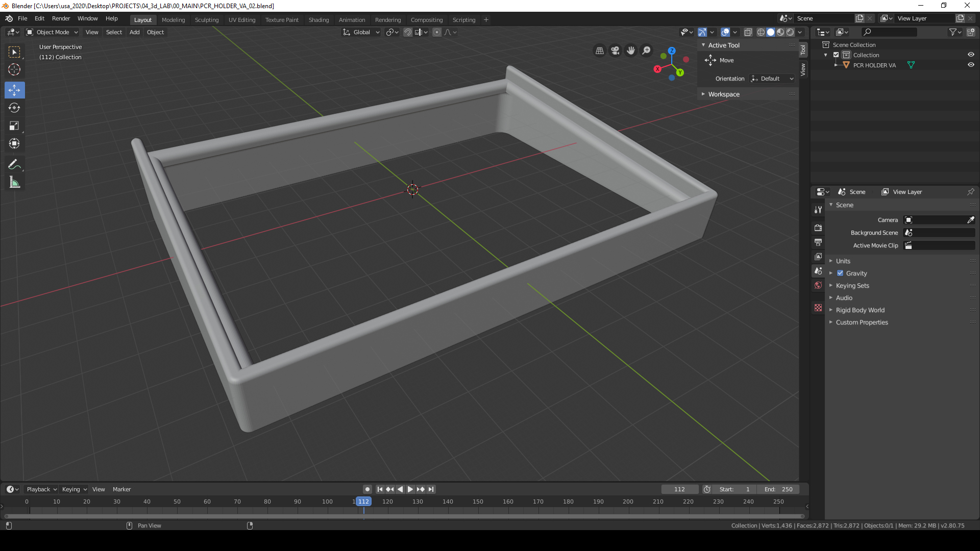Toggle show gizmo button
980x551 pixels.
point(702,32)
